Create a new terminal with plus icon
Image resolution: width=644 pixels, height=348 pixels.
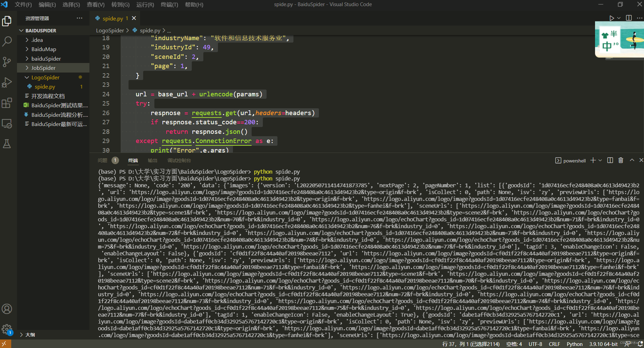pyautogui.click(x=593, y=160)
